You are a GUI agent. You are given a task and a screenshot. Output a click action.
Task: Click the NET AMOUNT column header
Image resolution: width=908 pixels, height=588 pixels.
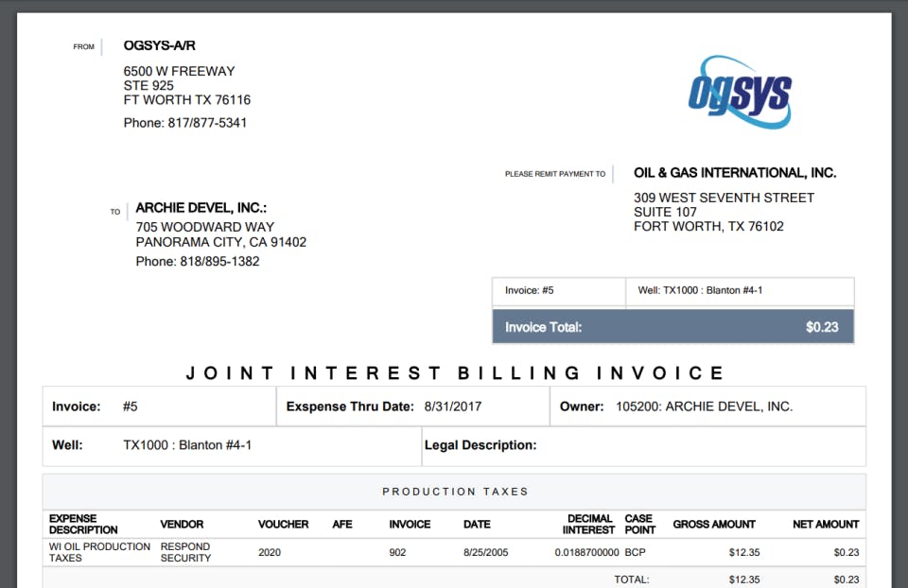point(826,525)
